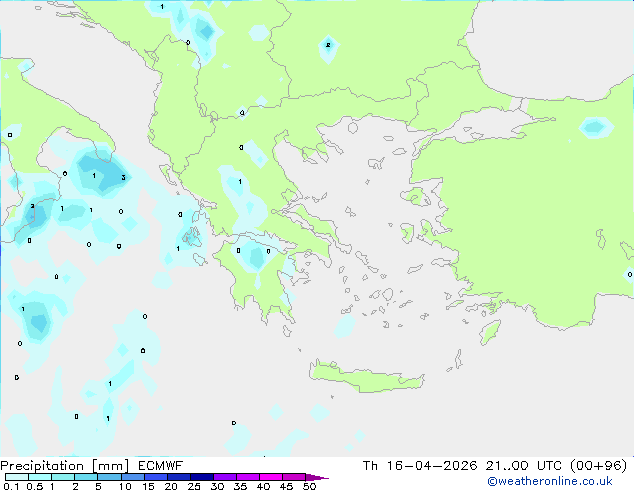Image resolution: width=634 pixels, height=490 pixels.
Task: Click the '5' legend scale label
Action: pos(98,486)
